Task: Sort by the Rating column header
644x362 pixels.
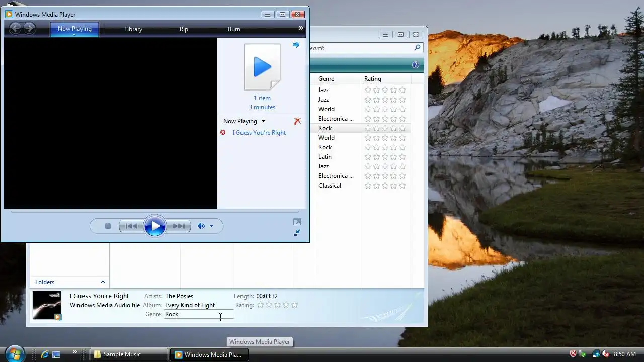Action: click(x=386, y=79)
